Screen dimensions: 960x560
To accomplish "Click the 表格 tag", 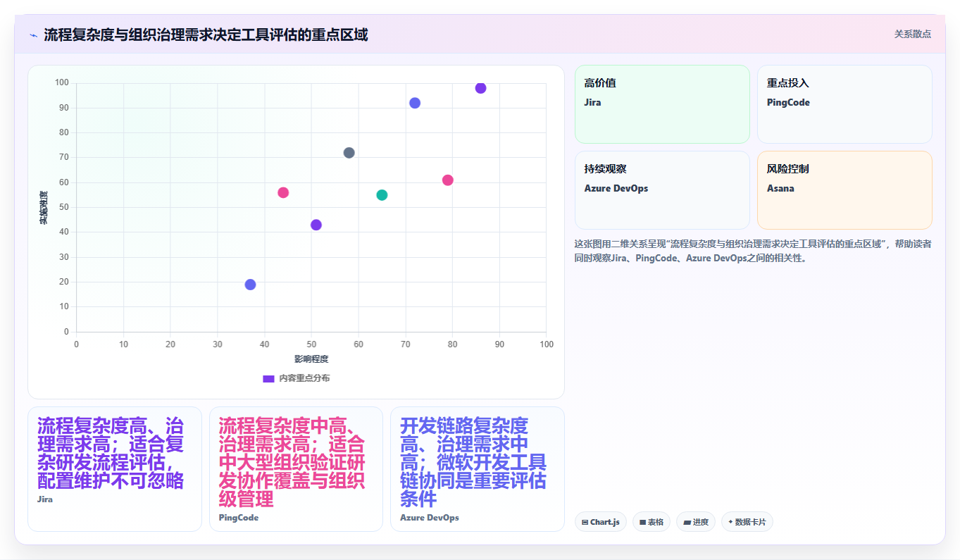I will 651,522.
